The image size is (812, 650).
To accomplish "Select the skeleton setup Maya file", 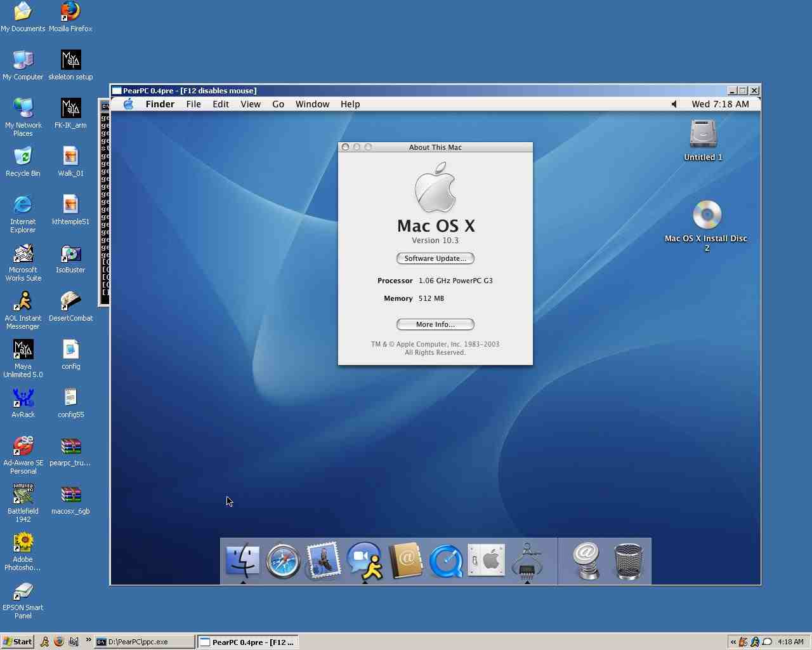I will 70,65.
